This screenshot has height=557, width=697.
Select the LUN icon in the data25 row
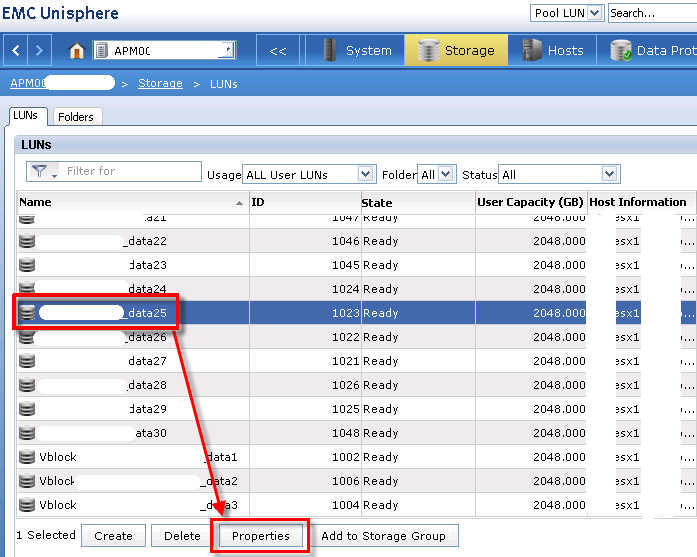pos(27,313)
